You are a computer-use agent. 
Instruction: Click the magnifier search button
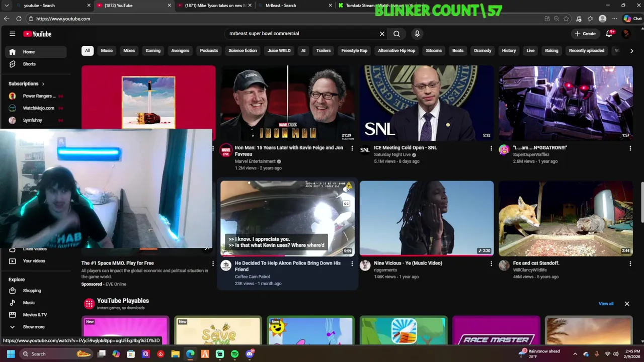[x=396, y=34]
